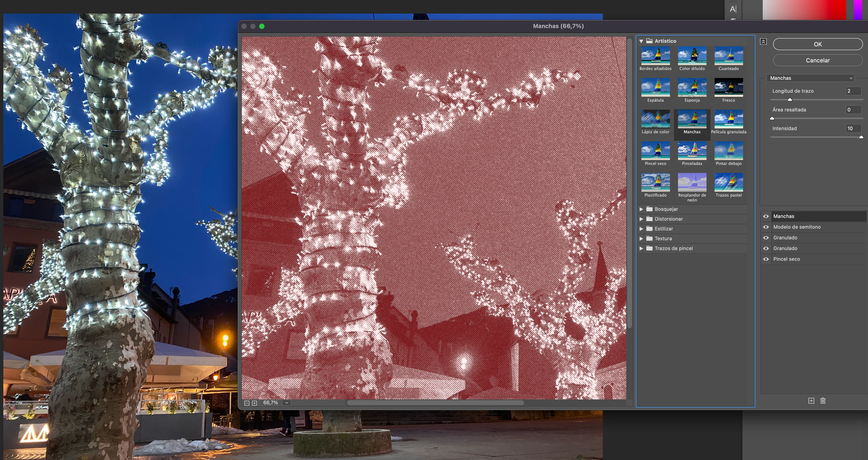
Task: Hide the top Manchas effect layer
Action: [x=766, y=216]
